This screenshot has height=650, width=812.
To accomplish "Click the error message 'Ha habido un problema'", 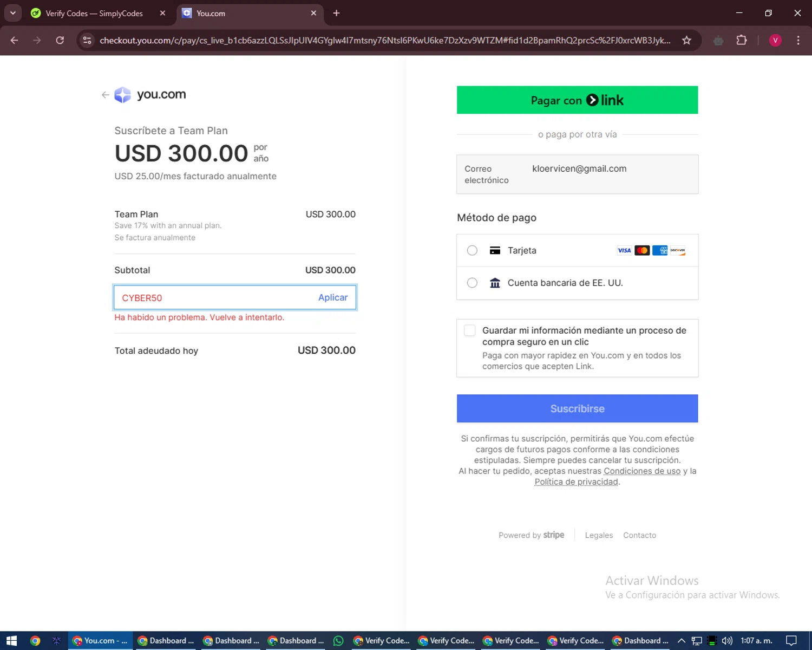I will tap(199, 317).
